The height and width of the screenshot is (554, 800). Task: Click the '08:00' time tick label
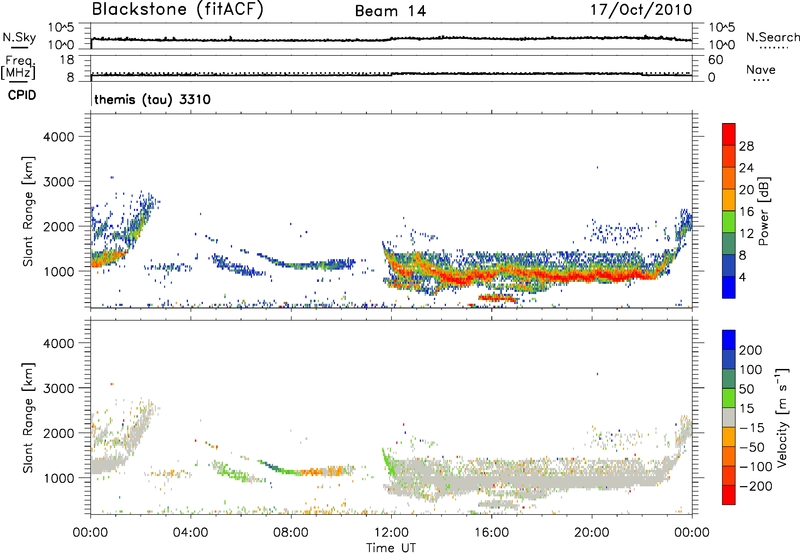click(x=291, y=533)
